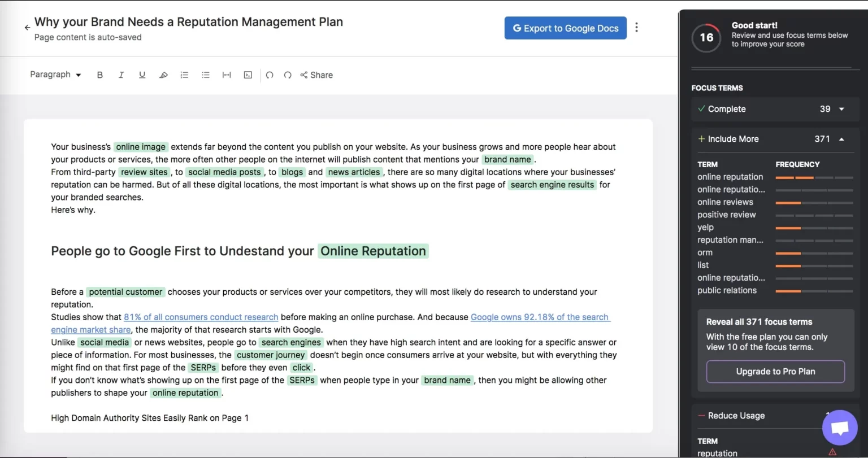Open the Paragraph style dropdown
The height and width of the screenshot is (458, 868).
pos(55,75)
